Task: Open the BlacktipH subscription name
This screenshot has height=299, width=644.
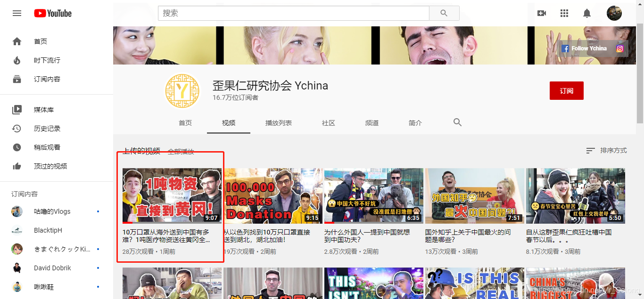Action: click(48, 230)
